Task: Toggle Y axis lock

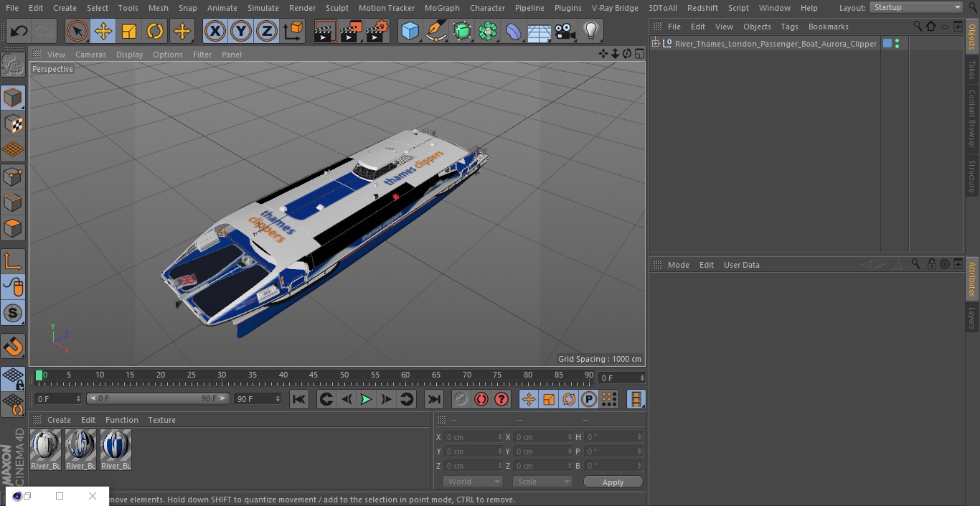Action: (x=240, y=31)
